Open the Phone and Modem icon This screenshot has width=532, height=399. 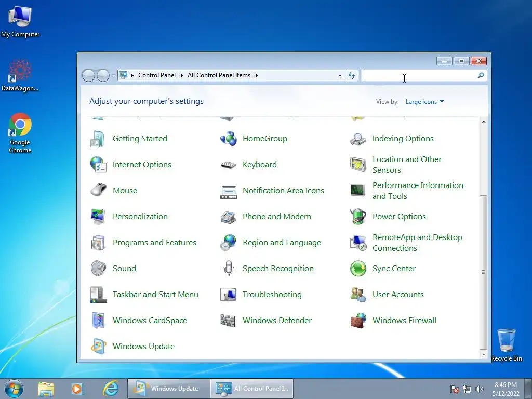coord(229,217)
